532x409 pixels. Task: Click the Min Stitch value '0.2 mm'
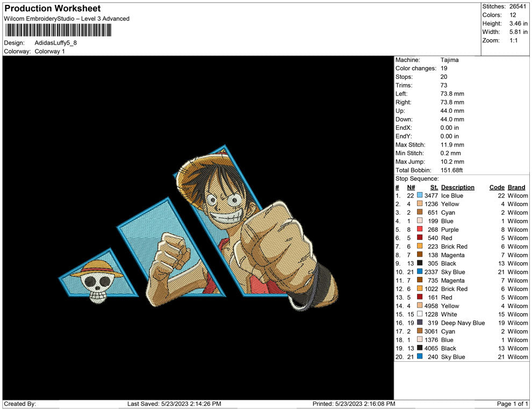tap(450, 153)
